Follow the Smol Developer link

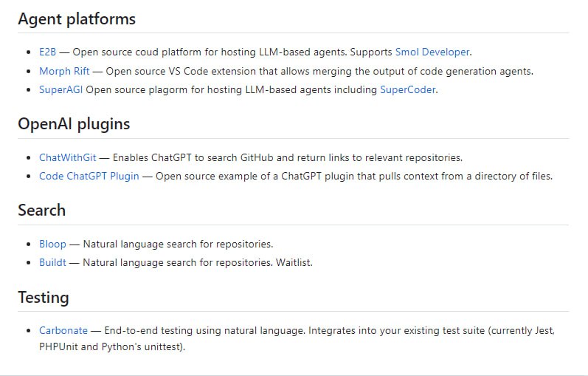432,52
